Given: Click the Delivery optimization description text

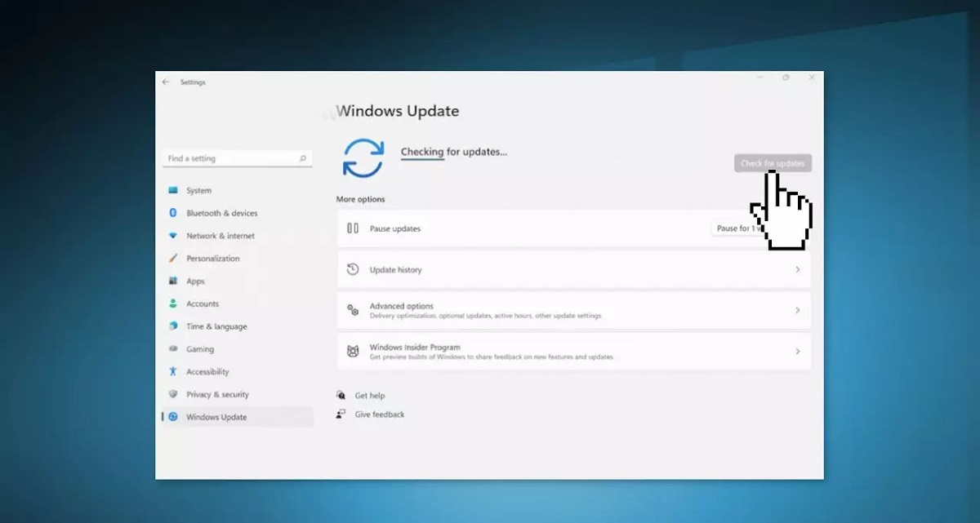Looking at the screenshot, I should point(485,316).
